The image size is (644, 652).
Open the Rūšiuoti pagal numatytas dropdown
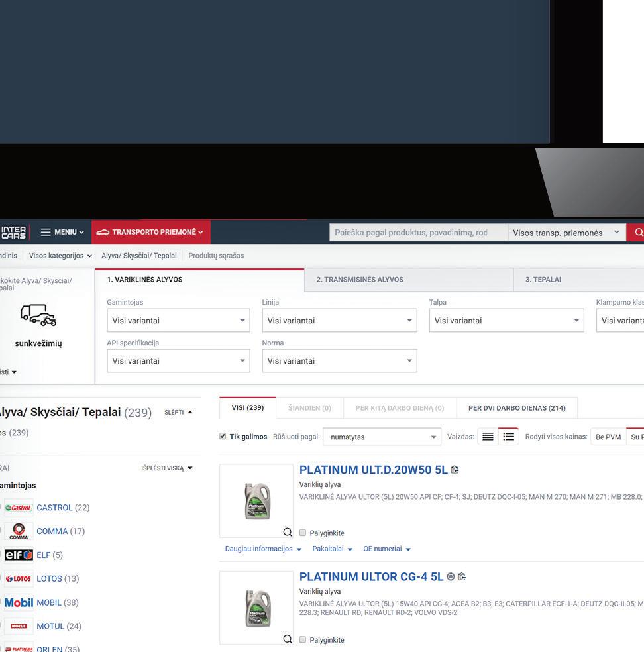[x=382, y=437]
